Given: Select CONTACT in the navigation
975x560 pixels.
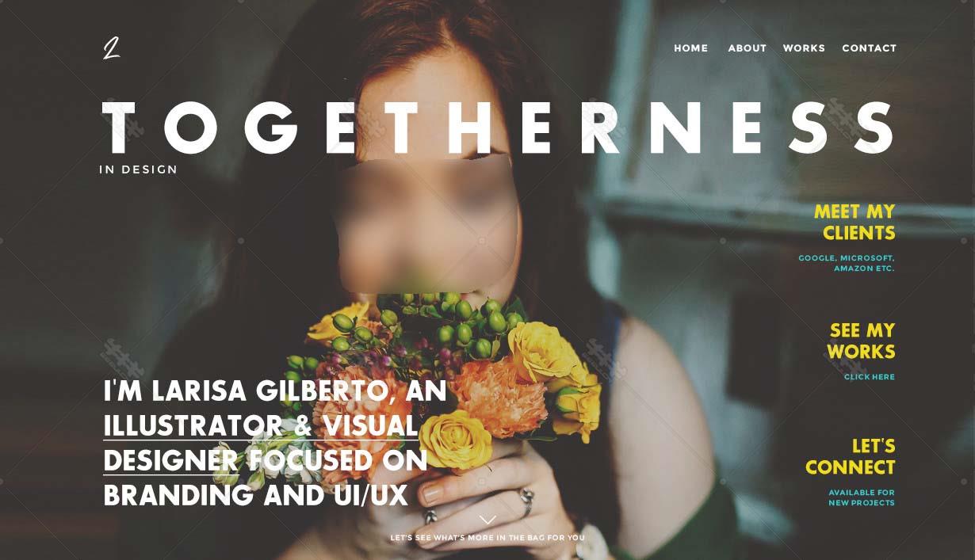Looking at the screenshot, I should coord(870,48).
